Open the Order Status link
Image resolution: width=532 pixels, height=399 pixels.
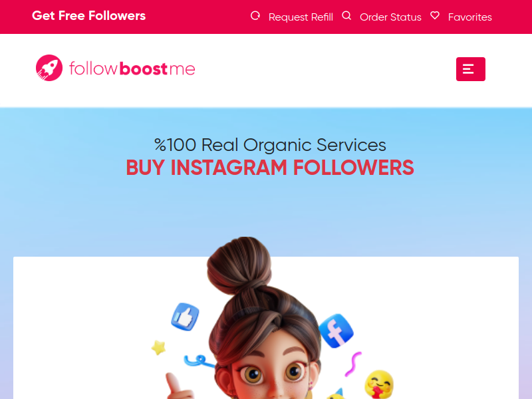tap(390, 17)
